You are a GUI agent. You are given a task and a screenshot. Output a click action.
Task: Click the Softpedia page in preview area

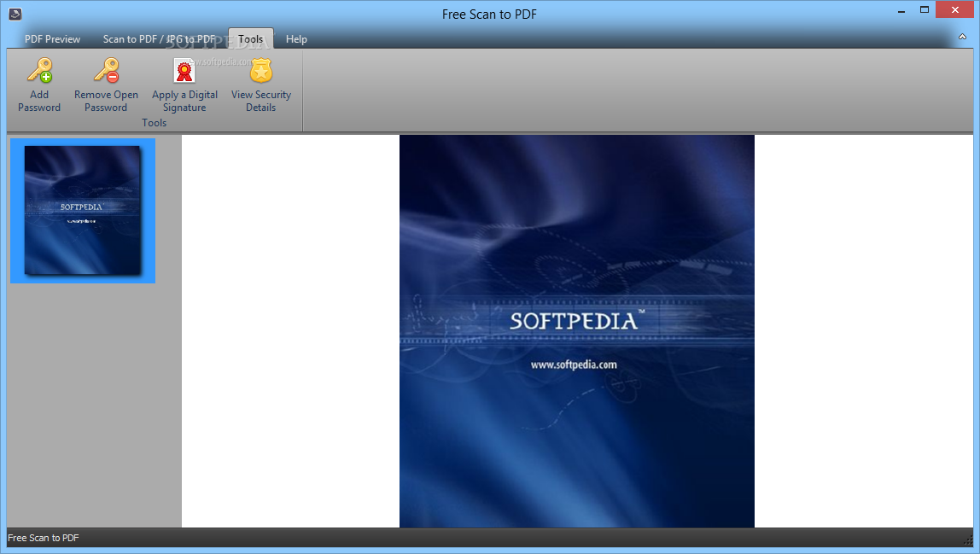(x=577, y=331)
